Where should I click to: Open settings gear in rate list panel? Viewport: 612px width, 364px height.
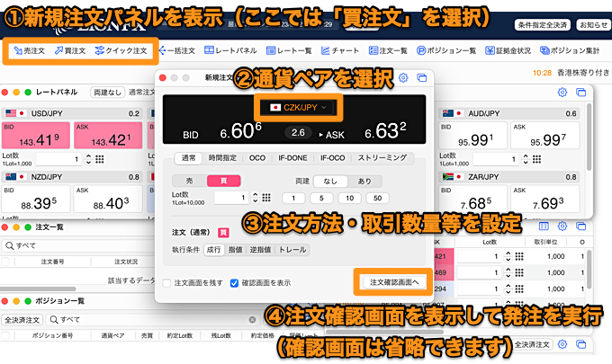pyautogui.click(x=562, y=226)
